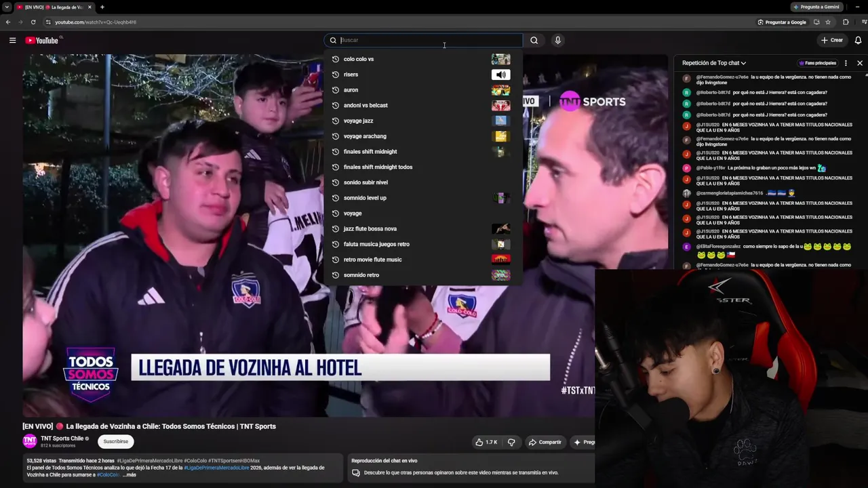Click Preguntar a Google lens button

click(782, 22)
